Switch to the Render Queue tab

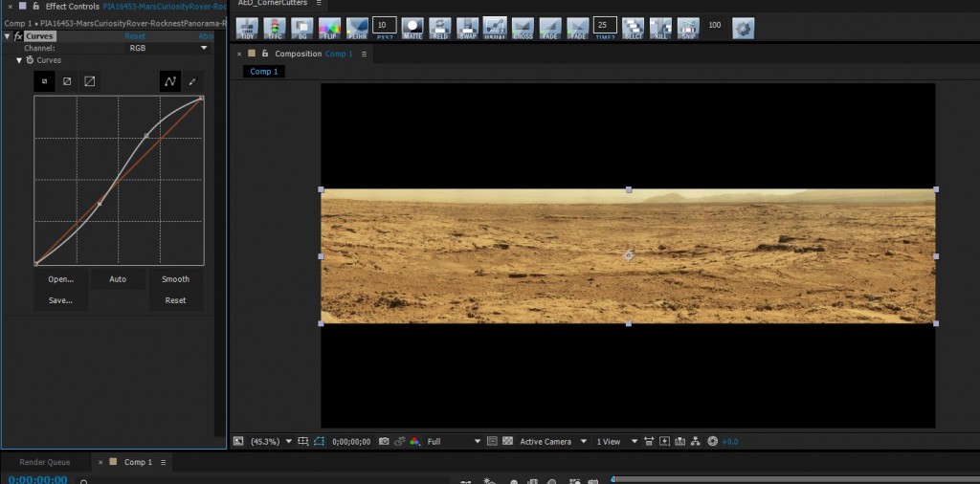[x=45, y=462]
